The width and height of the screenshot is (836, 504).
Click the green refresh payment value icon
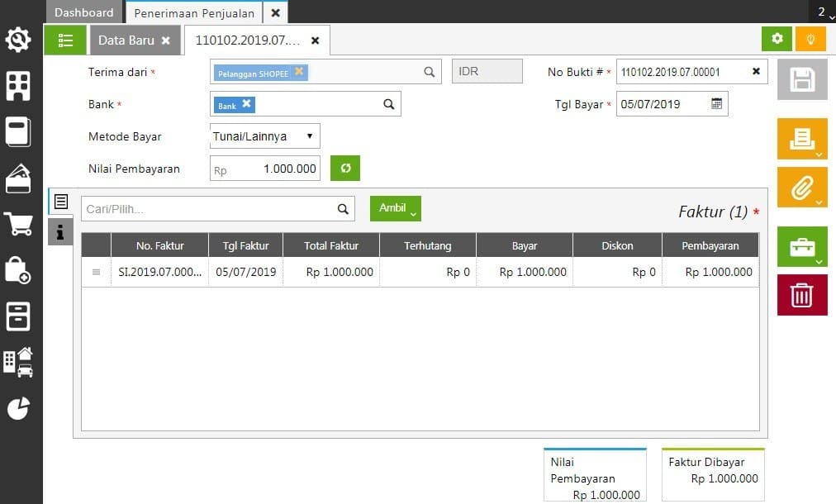(x=345, y=168)
